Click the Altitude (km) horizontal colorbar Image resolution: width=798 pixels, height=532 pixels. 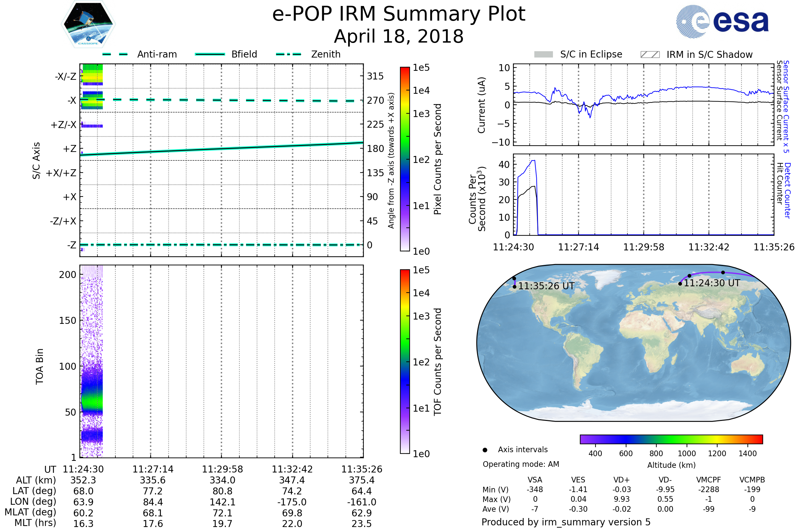(x=671, y=439)
